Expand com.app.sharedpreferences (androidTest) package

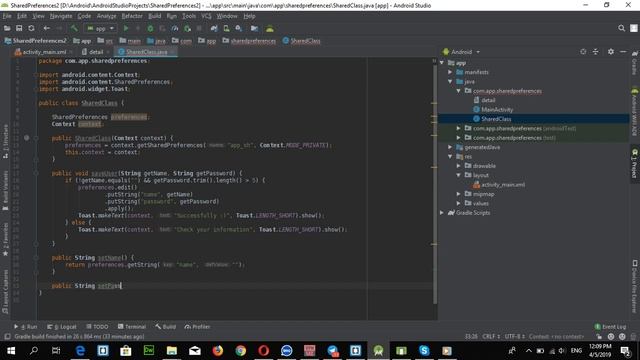pyautogui.click(x=459, y=128)
